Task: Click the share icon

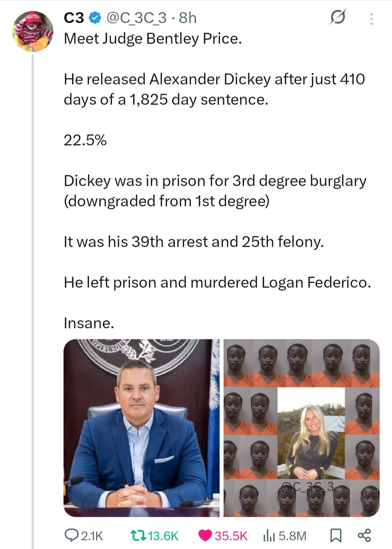Action: point(364,535)
